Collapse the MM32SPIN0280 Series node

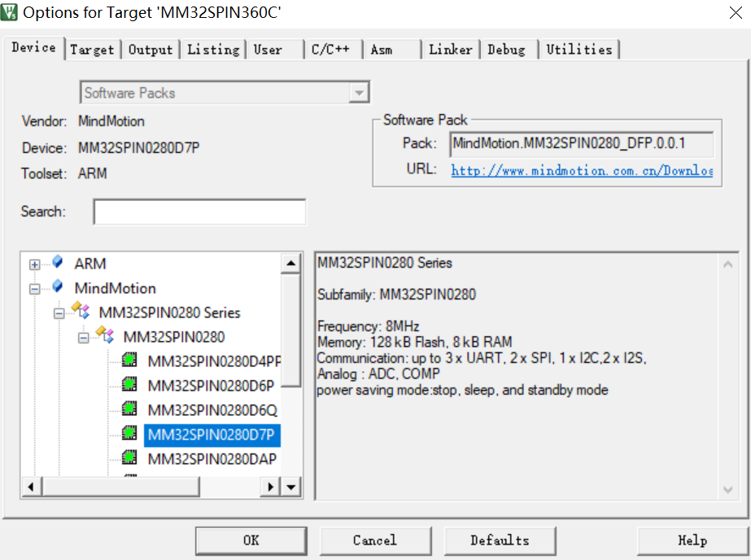[59, 313]
